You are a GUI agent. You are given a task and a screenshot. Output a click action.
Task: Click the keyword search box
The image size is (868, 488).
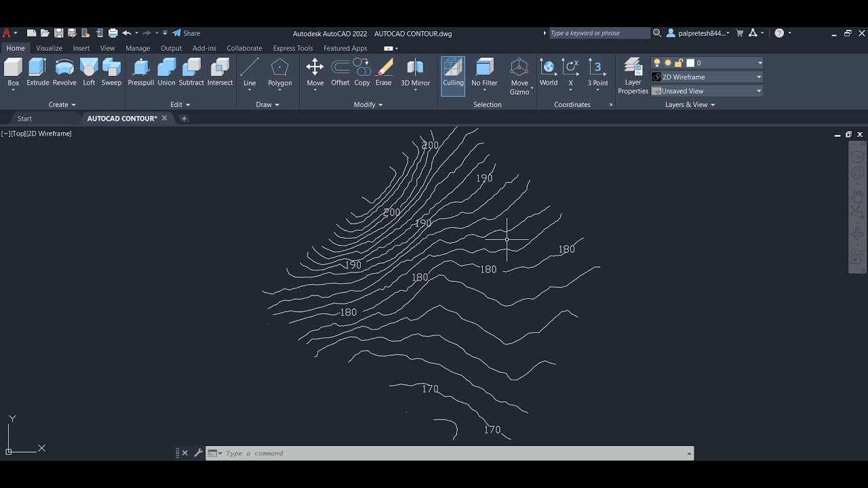click(598, 33)
